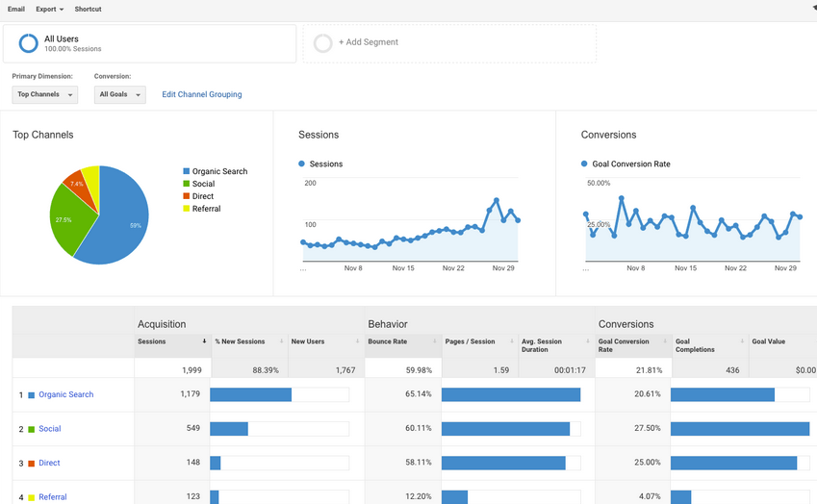Click the Shortcut toolbar option

coord(89,9)
